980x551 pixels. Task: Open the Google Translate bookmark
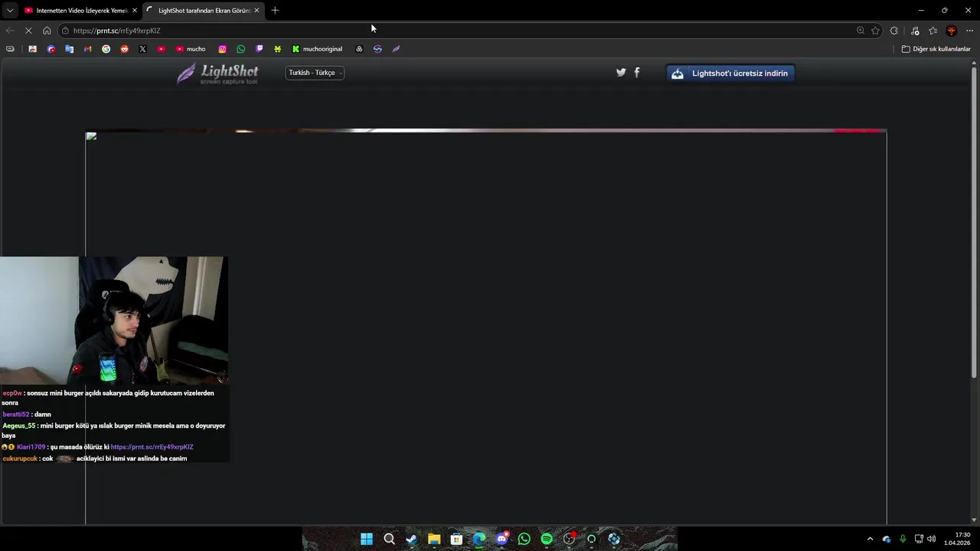click(69, 49)
